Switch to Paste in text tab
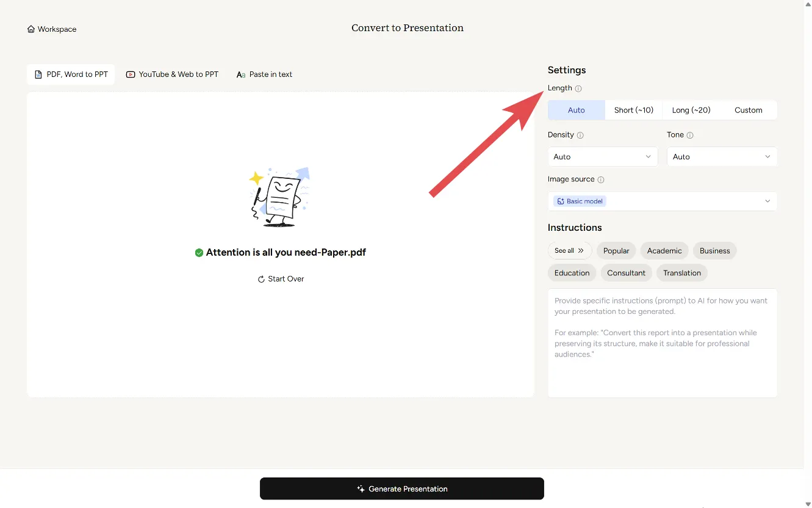Viewport: 812px width, 508px height. click(264, 74)
